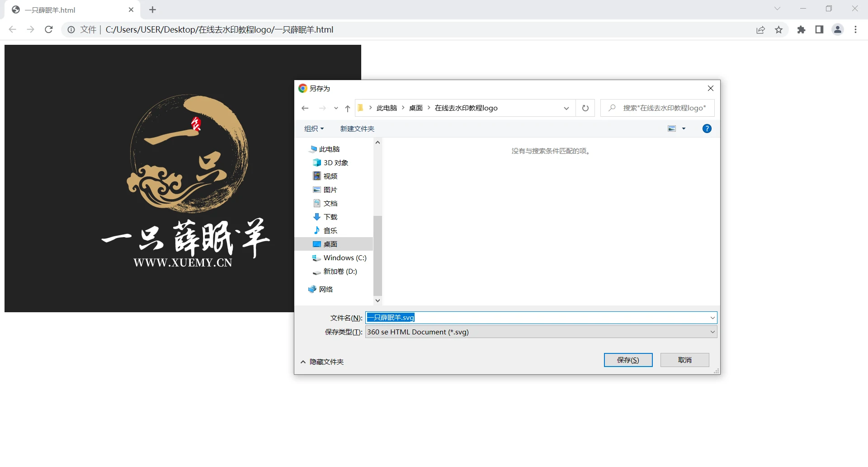This screenshot has height=467, width=868.
Task: Open the 组织 menu
Action: 314,129
